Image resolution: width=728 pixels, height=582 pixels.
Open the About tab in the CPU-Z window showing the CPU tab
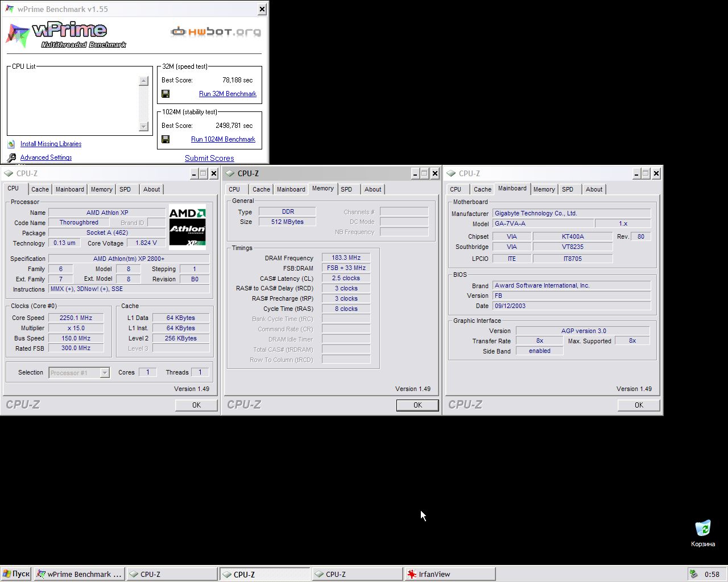(x=151, y=189)
